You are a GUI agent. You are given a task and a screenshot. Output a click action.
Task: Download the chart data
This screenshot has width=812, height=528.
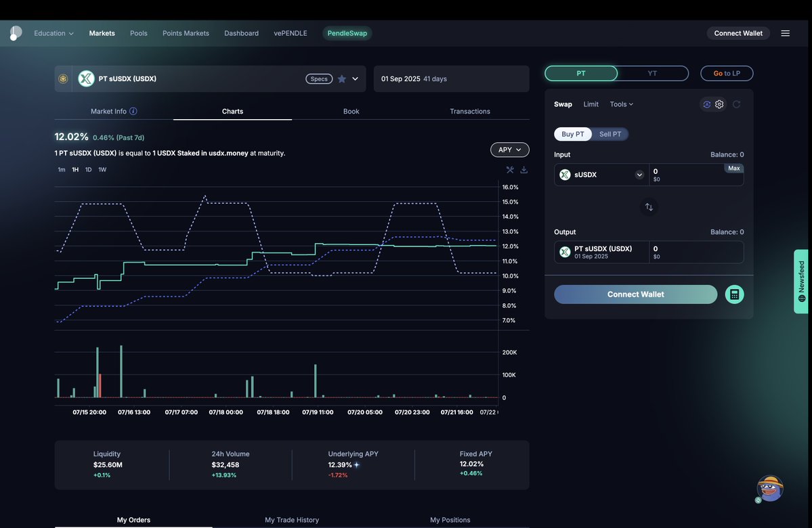click(524, 170)
